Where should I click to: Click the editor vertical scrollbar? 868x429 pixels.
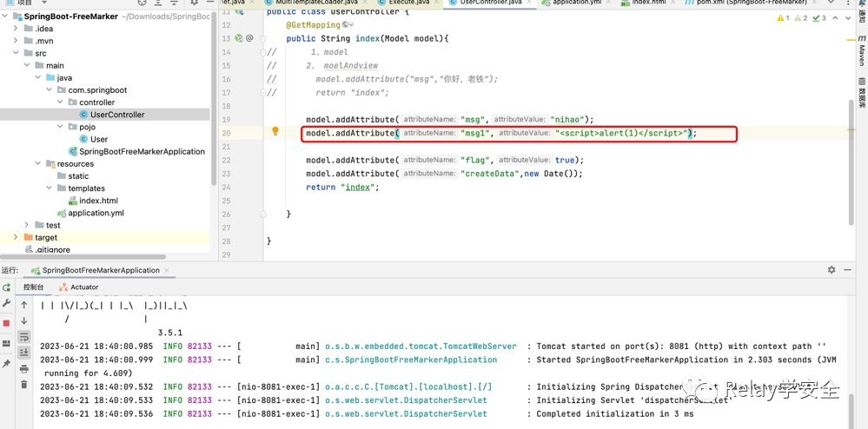click(851, 162)
